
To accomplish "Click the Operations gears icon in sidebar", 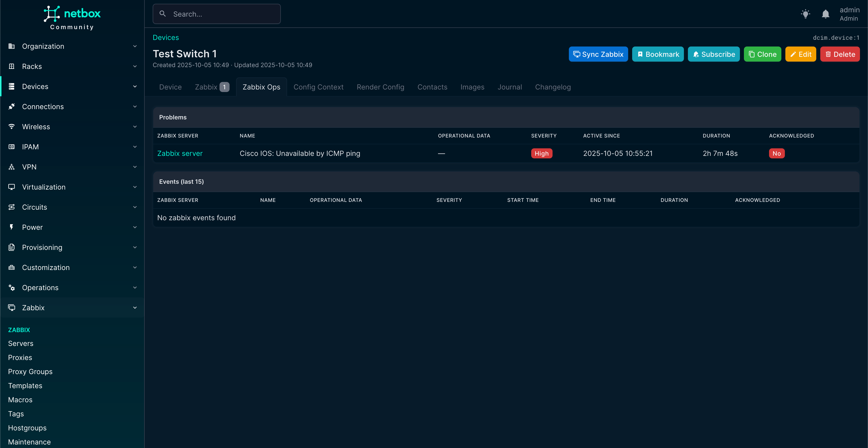I will [12, 287].
